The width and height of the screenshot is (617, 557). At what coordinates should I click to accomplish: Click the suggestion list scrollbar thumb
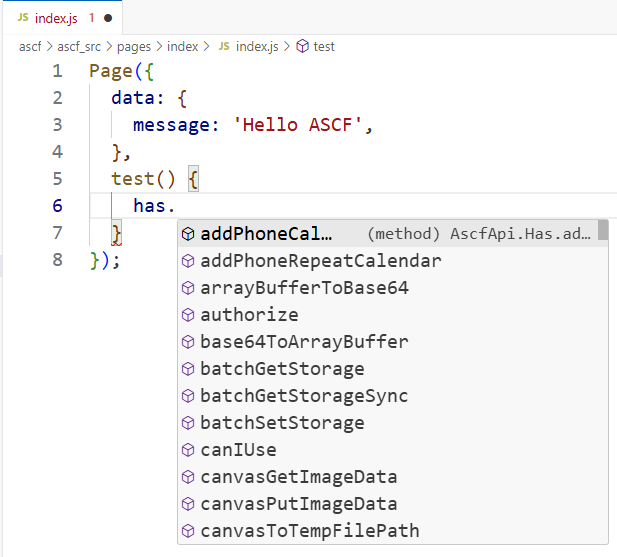pyautogui.click(x=603, y=230)
